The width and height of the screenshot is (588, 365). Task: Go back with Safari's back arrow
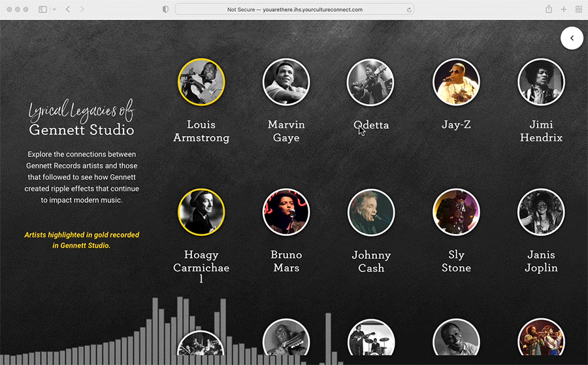coord(68,9)
